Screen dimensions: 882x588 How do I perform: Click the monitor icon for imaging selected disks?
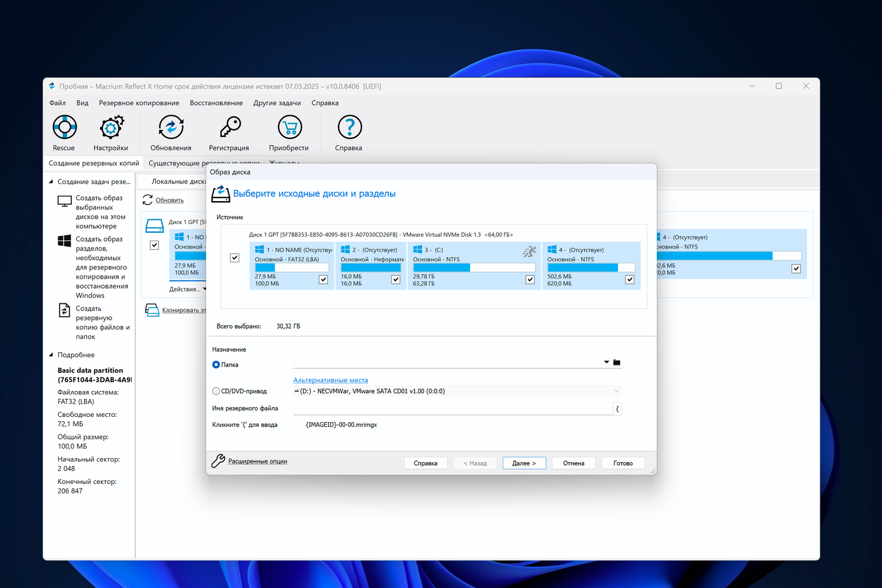tap(65, 202)
